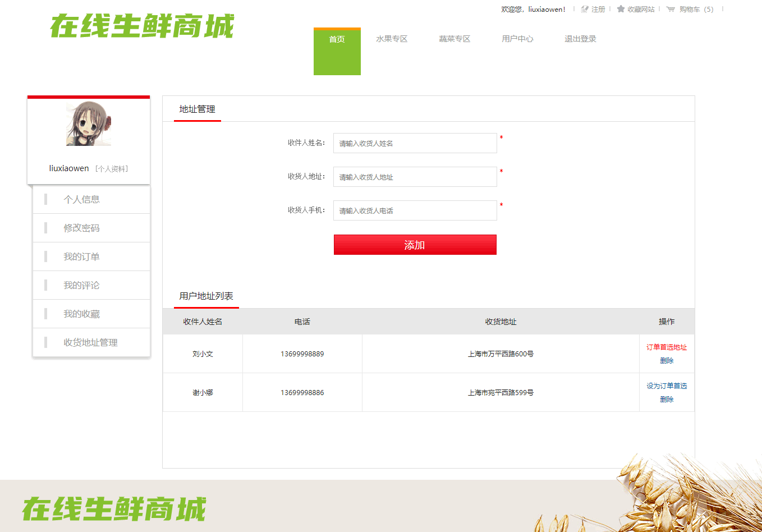This screenshot has height=532, width=762.
Task: Open the 个人资料 profile link
Action: coord(112,168)
